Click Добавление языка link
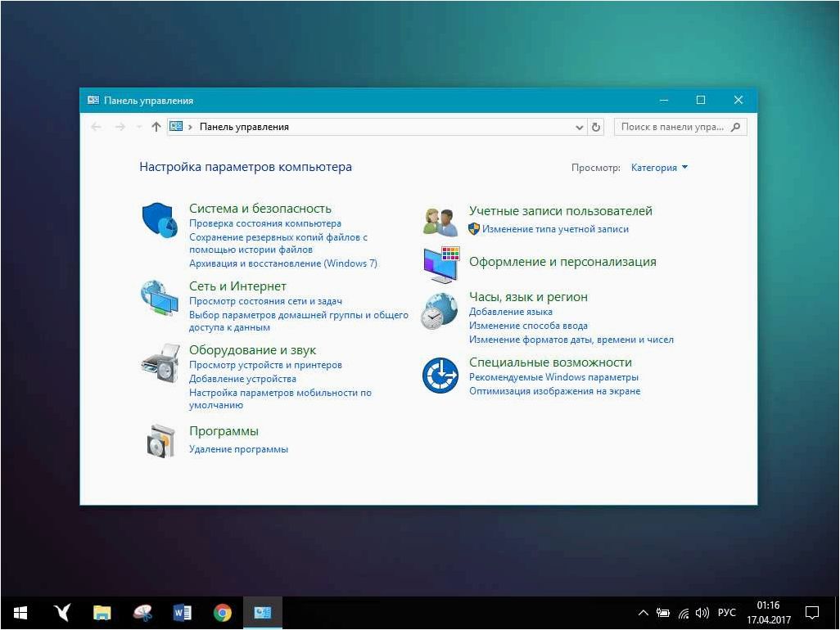This screenshot has width=840, height=630. (511, 312)
